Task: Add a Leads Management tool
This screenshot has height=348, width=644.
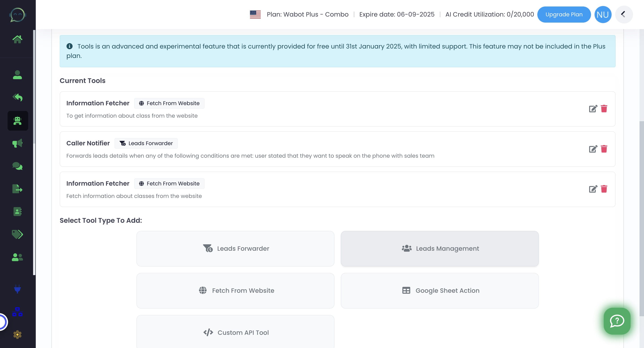Action: click(439, 248)
